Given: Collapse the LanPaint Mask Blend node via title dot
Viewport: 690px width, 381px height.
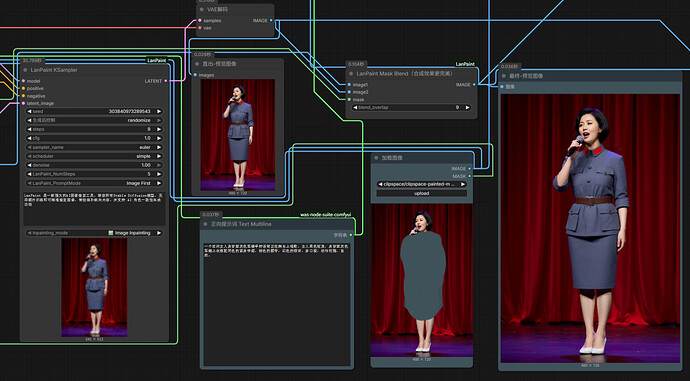Looking at the screenshot, I should (x=351, y=74).
